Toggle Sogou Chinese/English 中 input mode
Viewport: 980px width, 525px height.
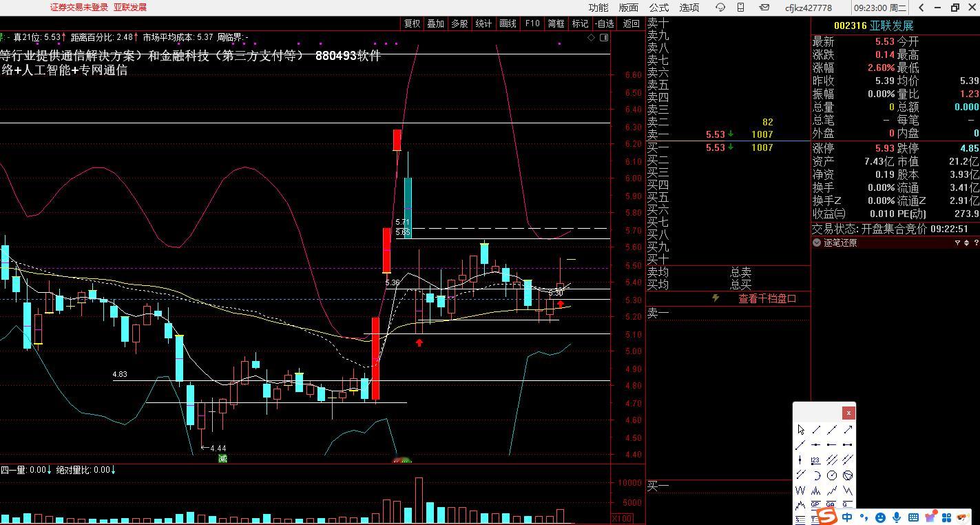[847, 517]
